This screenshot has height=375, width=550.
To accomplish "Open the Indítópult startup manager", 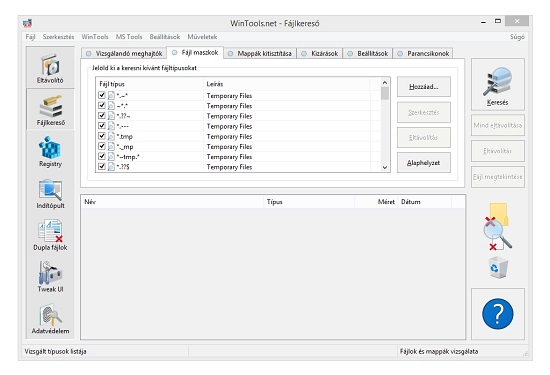I will coord(50,194).
